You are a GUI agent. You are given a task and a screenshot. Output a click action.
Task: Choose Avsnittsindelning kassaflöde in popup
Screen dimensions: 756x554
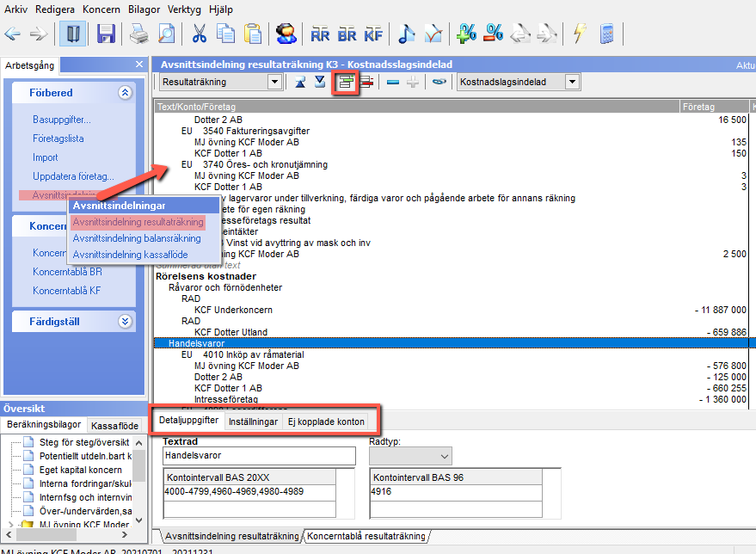point(130,255)
